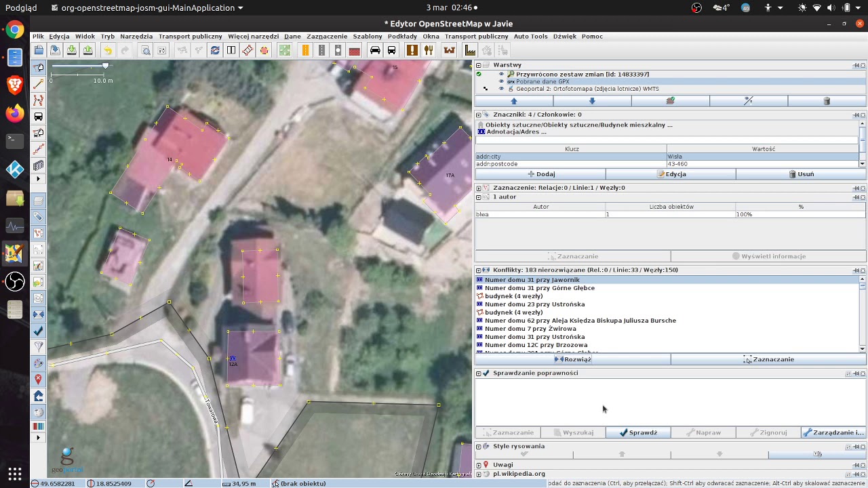Collapse the 1 autor panel

478,197
